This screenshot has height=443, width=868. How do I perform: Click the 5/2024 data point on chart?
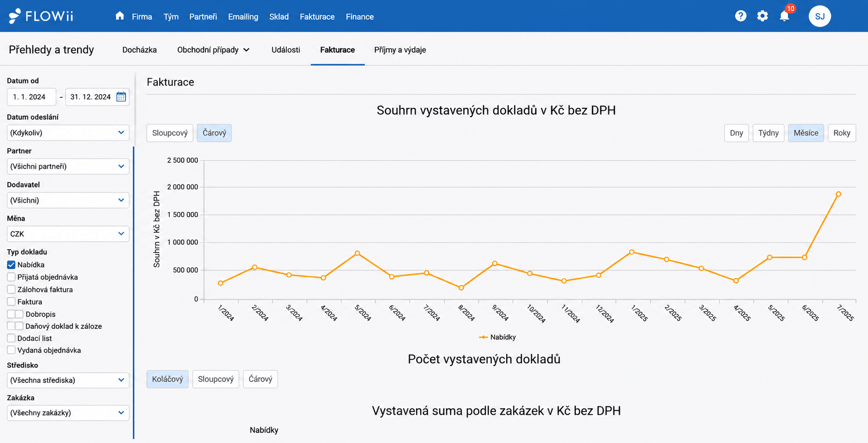(357, 253)
